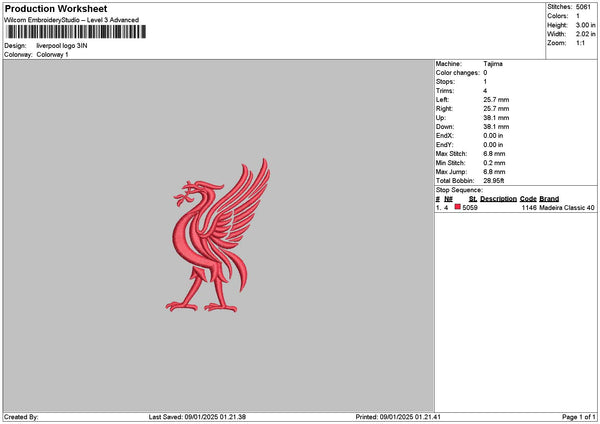Click the Max Stitch value 6.8 mm

pos(494,154)
